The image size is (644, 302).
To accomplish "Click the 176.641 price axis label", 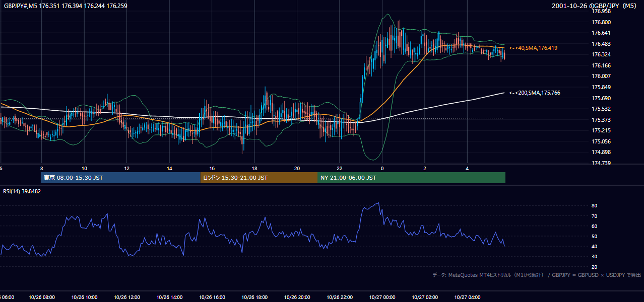I will [601, 33].
